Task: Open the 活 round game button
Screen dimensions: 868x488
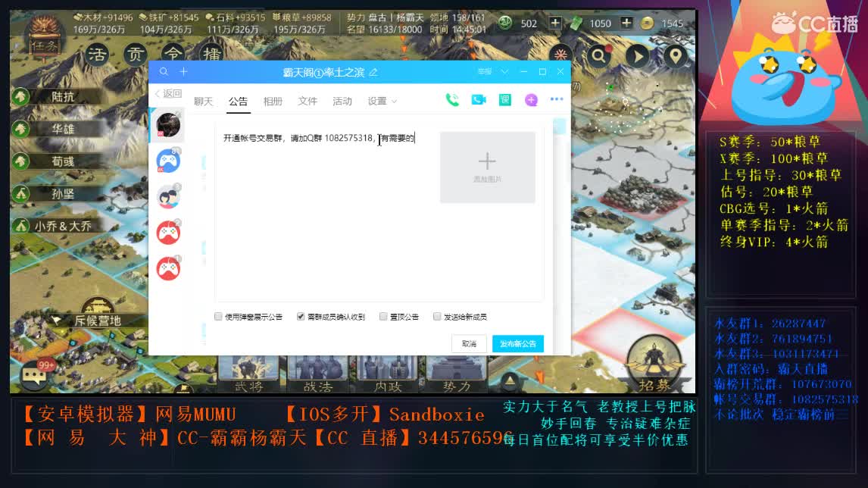Action: tap(98, 55)
